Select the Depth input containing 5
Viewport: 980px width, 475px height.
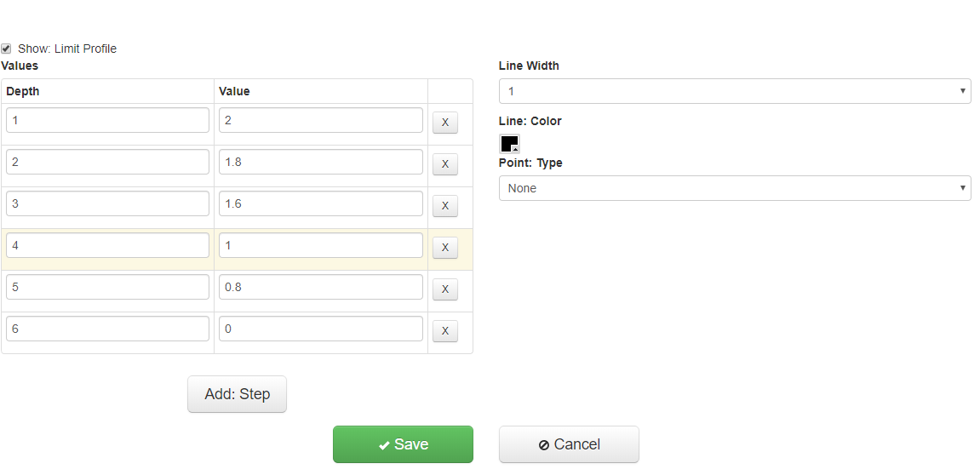(x=107, y=287)
